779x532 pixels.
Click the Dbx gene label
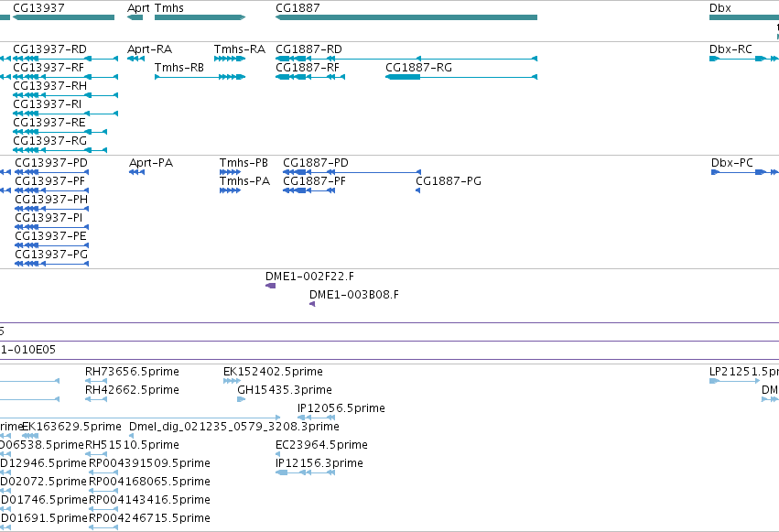pyautogui.click(x=719, y=8)
